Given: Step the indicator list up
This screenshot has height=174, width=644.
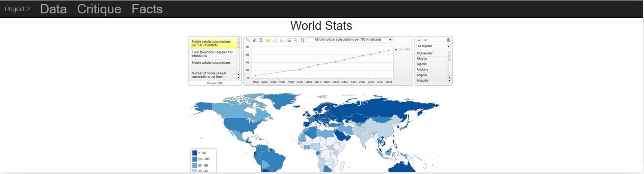Looking at the screenshot, I should 238,75.
